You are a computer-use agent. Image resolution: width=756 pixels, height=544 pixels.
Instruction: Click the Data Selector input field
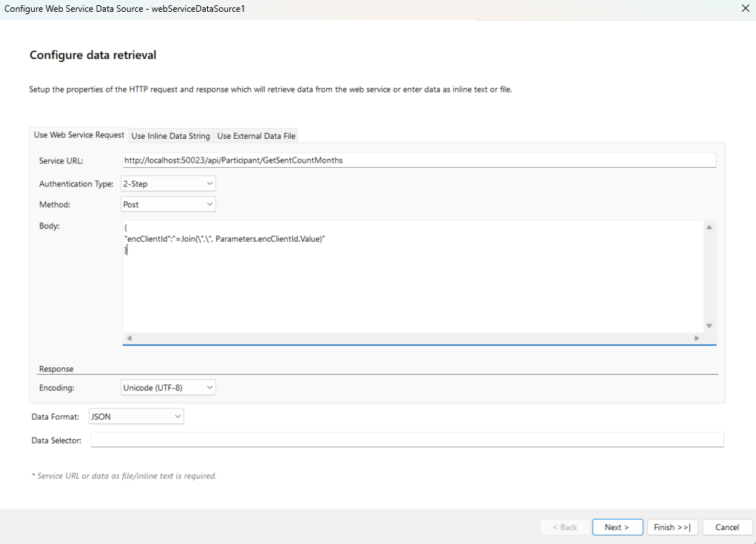tap(407, 440)
